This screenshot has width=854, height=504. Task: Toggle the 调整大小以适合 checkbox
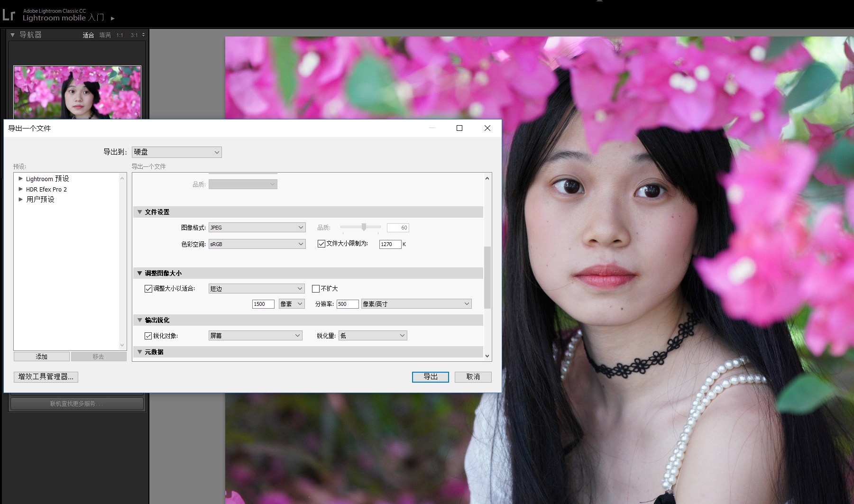click(x=148, y=288)
